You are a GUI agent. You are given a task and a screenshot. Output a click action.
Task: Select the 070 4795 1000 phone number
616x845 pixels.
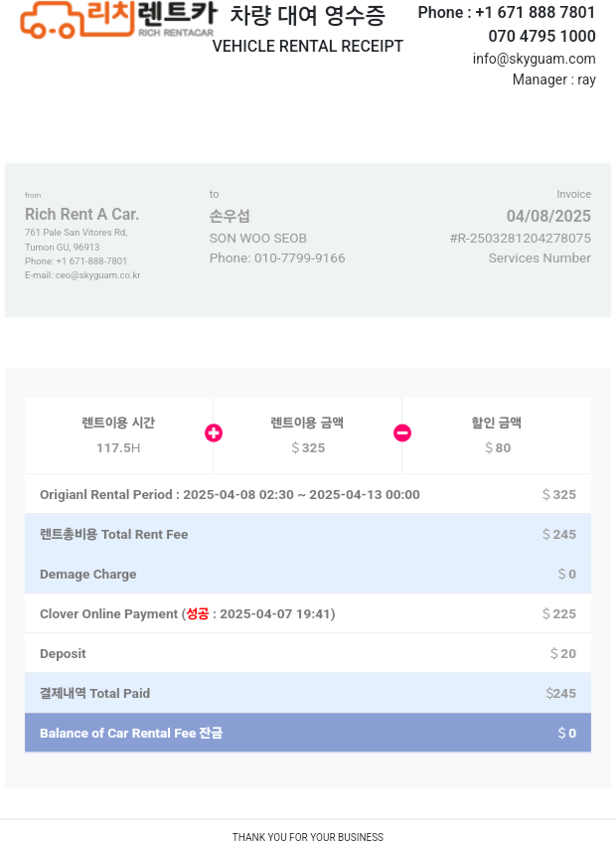[x=541, y=36]
